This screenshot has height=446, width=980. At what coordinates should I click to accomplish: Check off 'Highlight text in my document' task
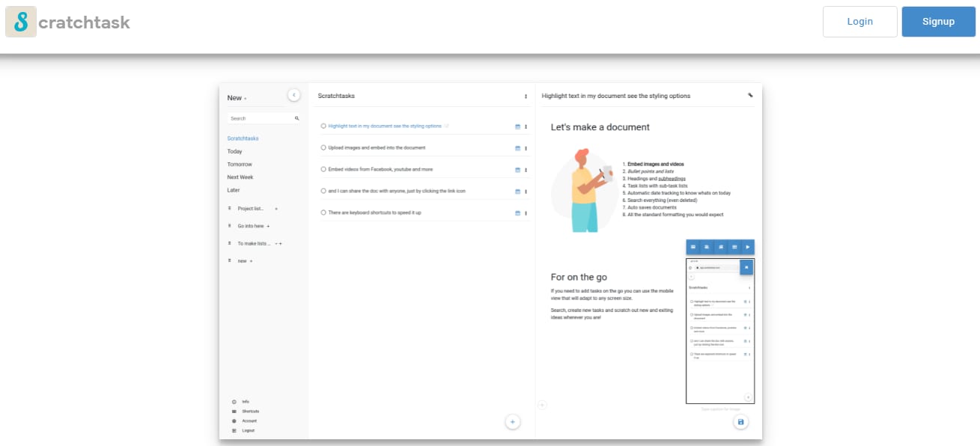coord(323,126)
